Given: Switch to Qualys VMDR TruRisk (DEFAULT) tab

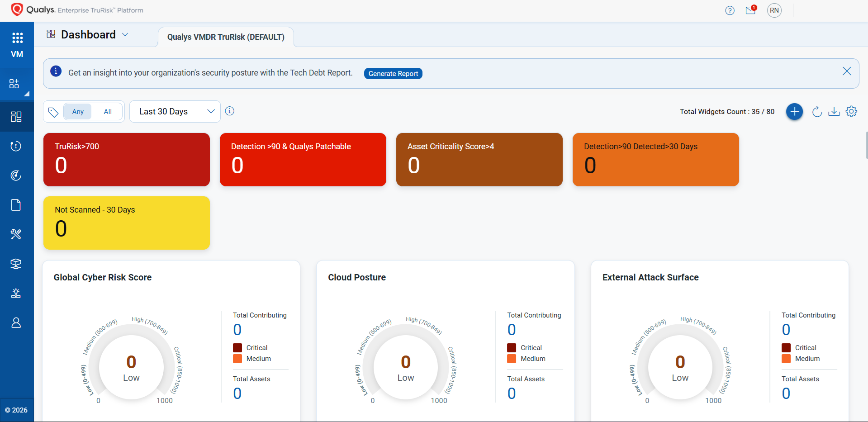Looking at the screenshot, I should (x=226, y=37).
